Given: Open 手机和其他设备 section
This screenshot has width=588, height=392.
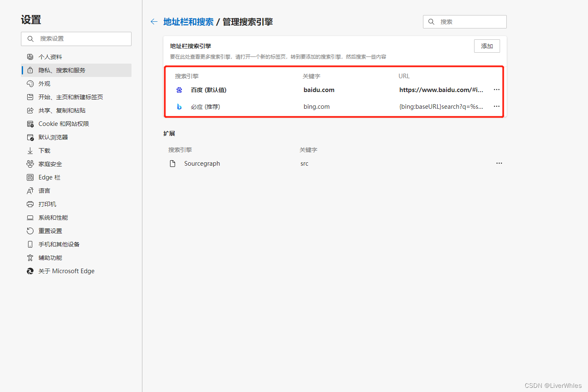Looking at the screenshot, I should coord(76,244).
